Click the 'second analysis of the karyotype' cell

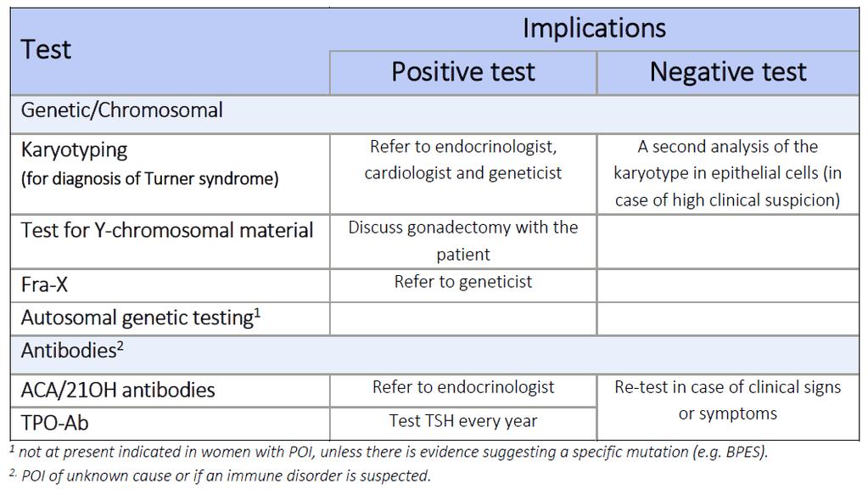pyautogui.click(x=728, y=174)
